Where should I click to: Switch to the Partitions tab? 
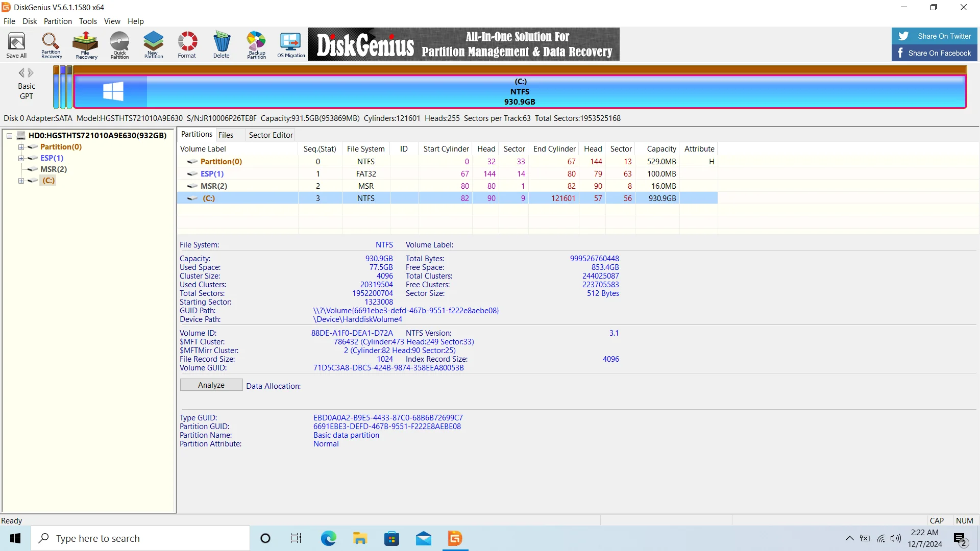197,134
